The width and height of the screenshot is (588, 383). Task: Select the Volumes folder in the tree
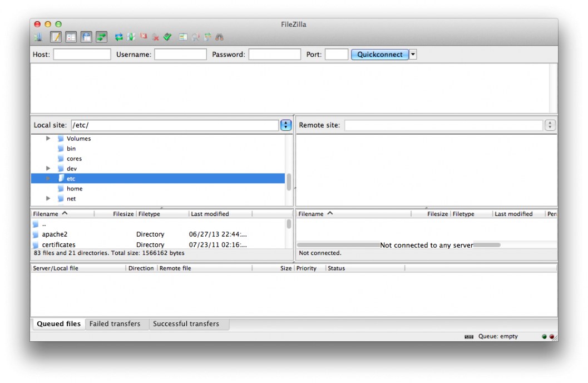[x=79, y=139]
